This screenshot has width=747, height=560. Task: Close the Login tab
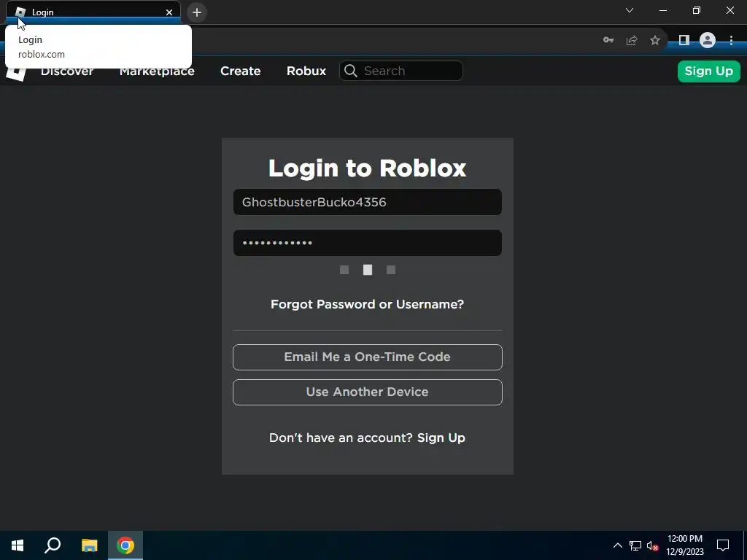pos(169,12)
